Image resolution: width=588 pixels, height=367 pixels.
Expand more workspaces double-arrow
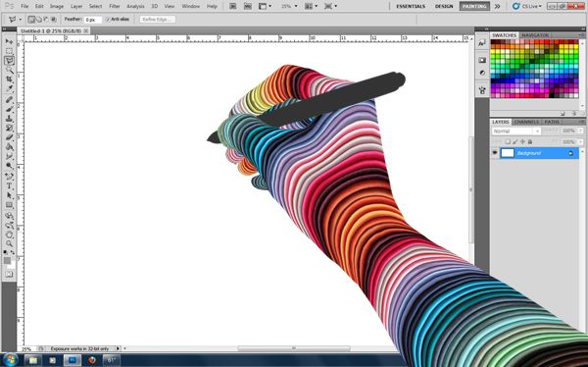(498, 6)
